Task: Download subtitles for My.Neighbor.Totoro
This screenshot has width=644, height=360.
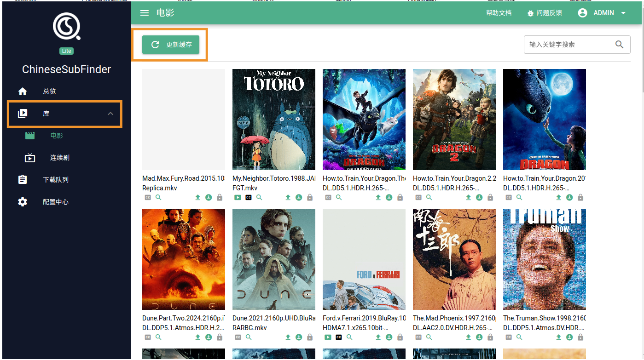Action: 299,197
